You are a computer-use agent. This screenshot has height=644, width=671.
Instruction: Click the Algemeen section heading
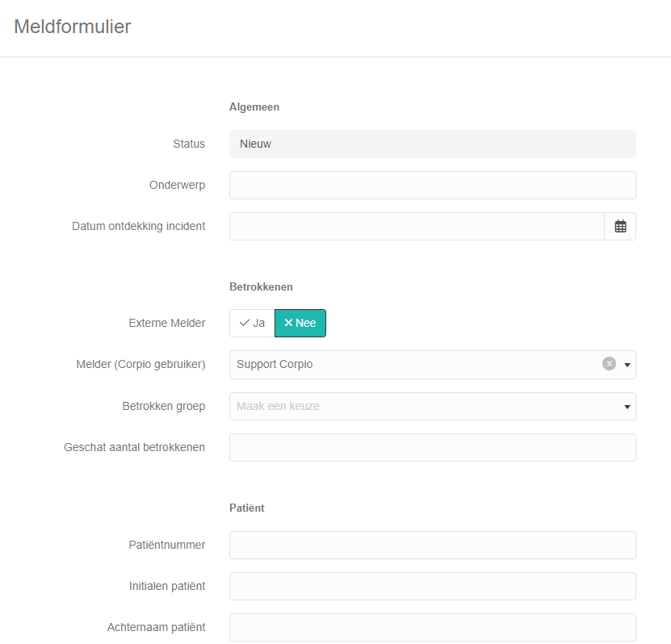254,107
